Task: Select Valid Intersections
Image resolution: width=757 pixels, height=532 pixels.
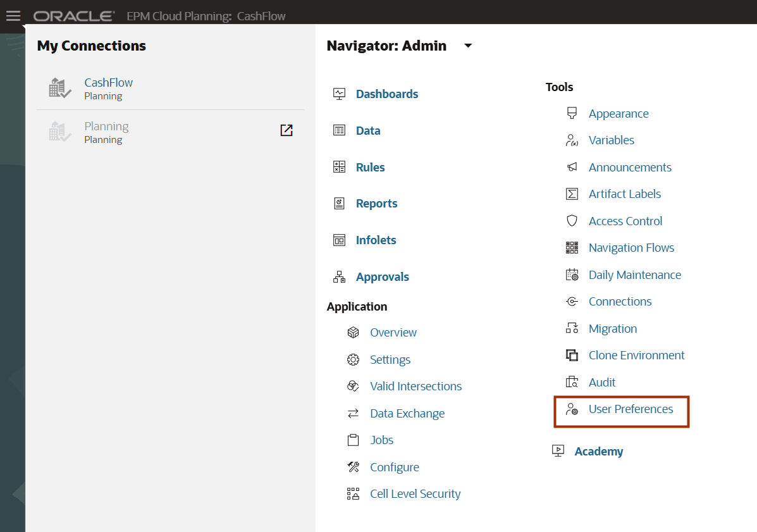Action: tap(415, 387)
